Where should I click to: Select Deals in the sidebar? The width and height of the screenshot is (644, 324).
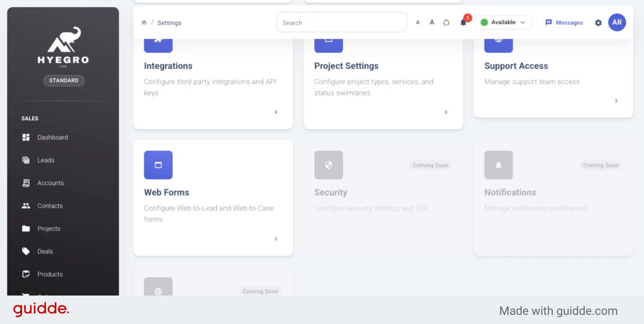pos(45,252)
